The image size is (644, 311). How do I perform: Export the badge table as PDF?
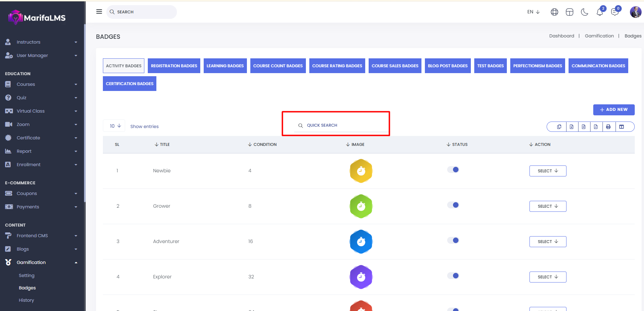point(596,127)
